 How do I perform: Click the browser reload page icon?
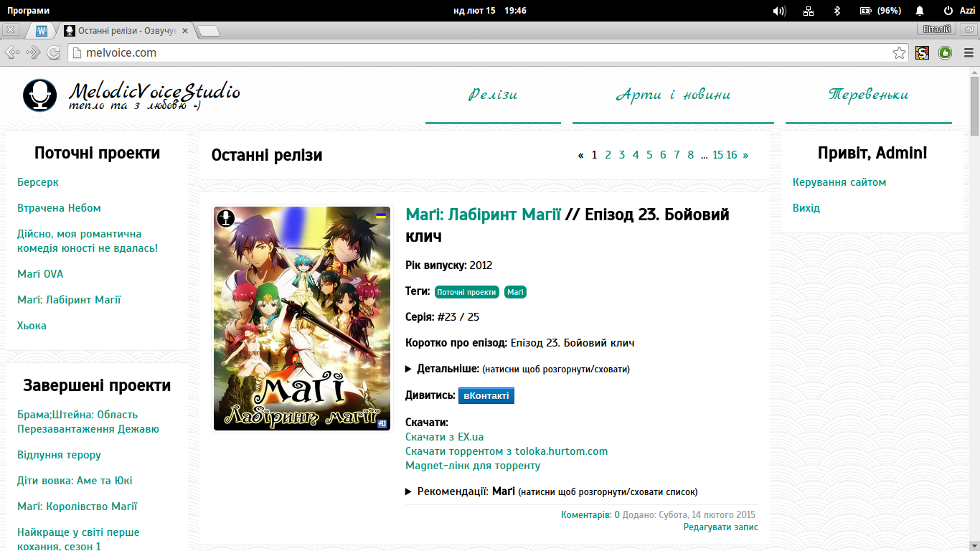click(54, 52)
